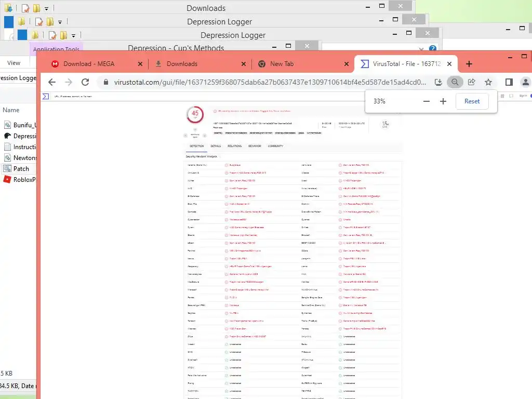Open quick access dropdown in Downloads window
Image resolution: width=532 pixels, height=399 pixels.
[46, 8]
